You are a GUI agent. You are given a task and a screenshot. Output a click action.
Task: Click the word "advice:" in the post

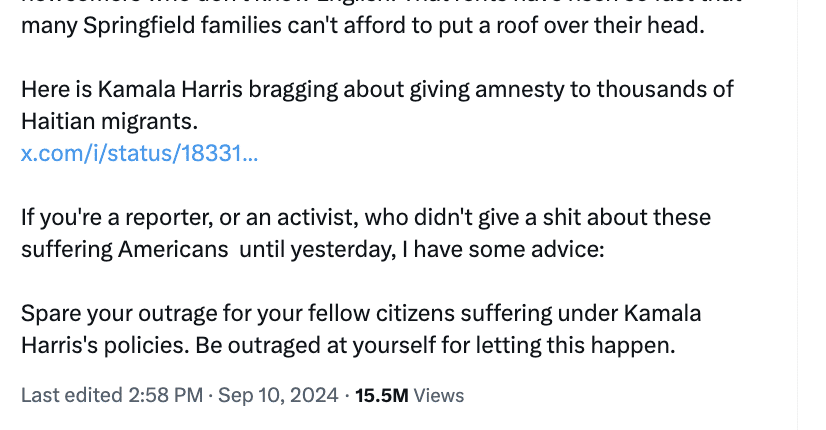point(567,249)
